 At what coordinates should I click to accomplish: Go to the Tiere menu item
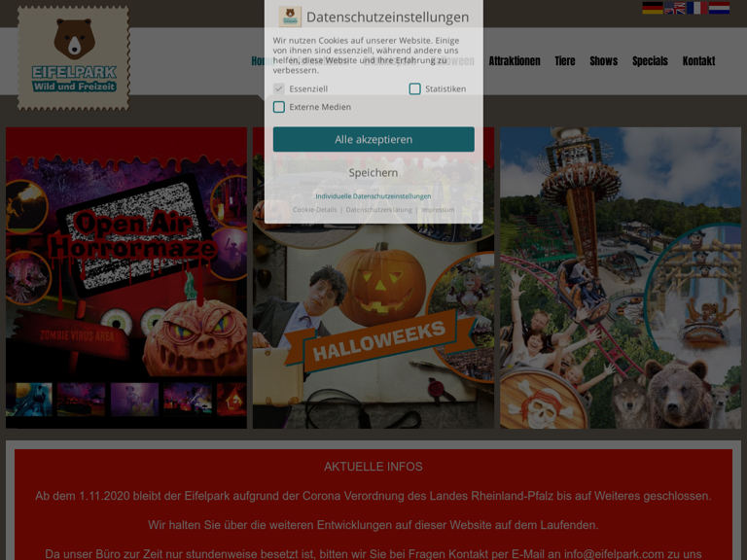point(565,61)
